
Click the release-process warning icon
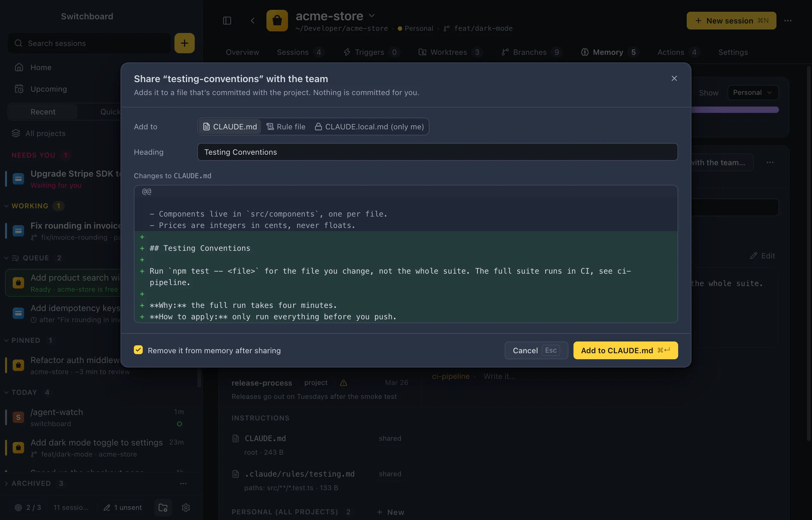click(x=343, y=383)
